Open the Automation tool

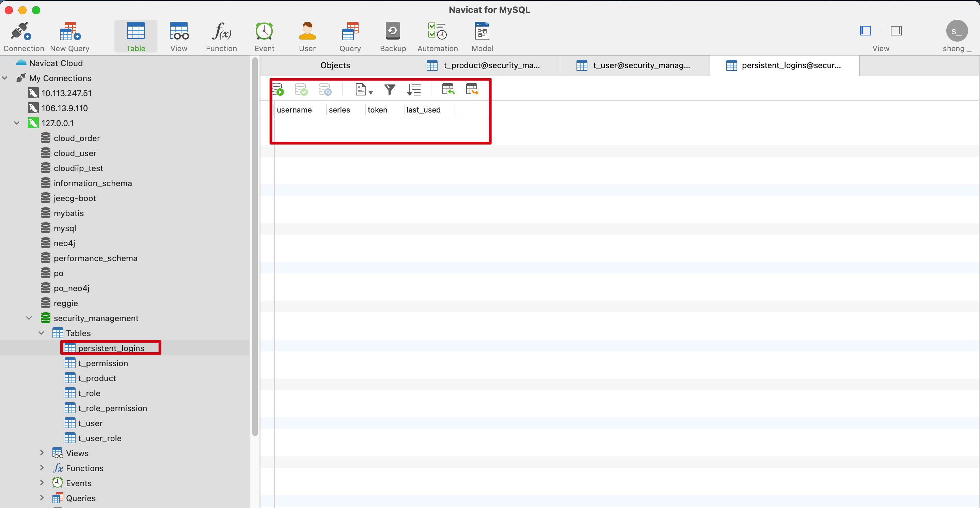pos(437,32)
